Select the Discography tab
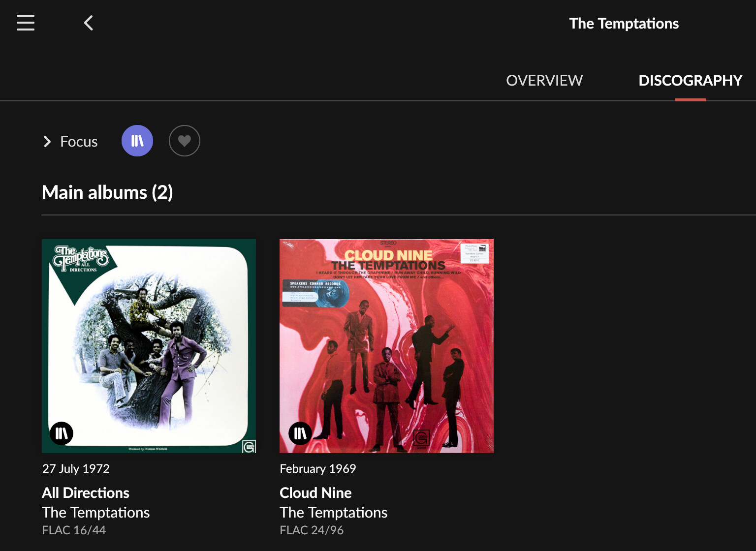The height and width of the screenshot is (551, 756). pyautogui.click(x=691, y=80)
